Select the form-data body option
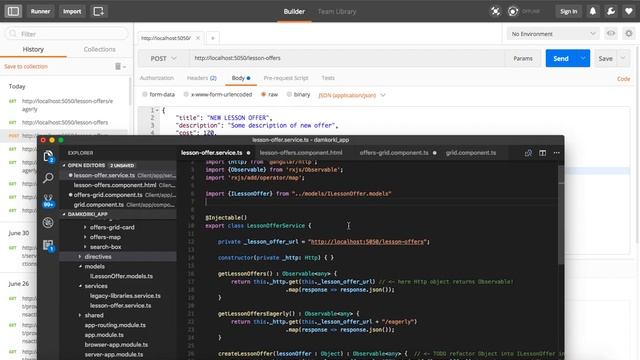Image resolution: width=640 pixels, height=360 pixels. point(145,94)
